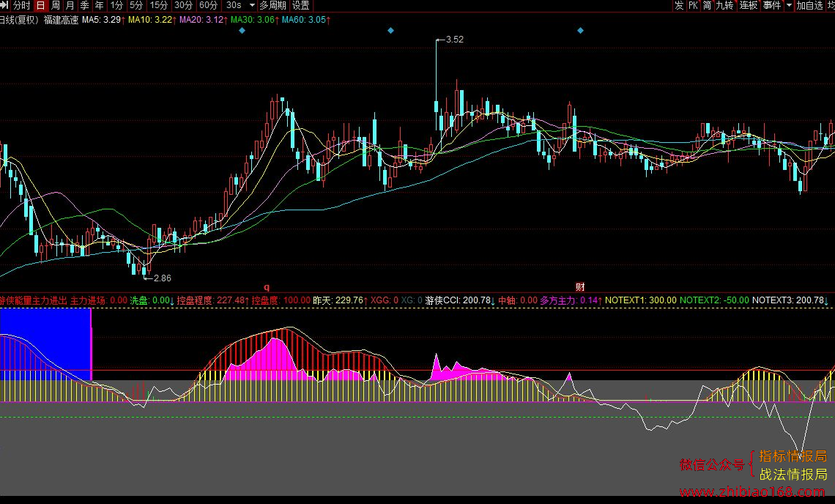Viewport: 835px width, 504px height.
Task: Open the period dropdown arrow beside 30s
Action: tap(252, 5)
